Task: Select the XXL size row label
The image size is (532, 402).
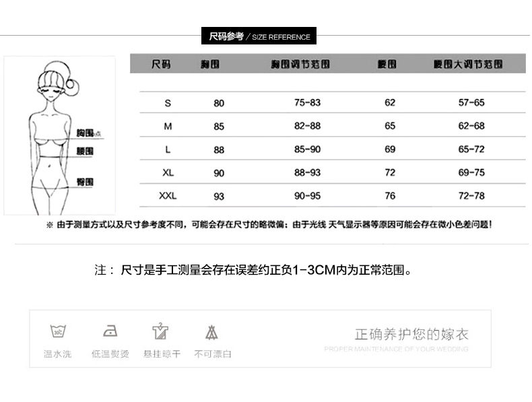Action: [168, 196]
